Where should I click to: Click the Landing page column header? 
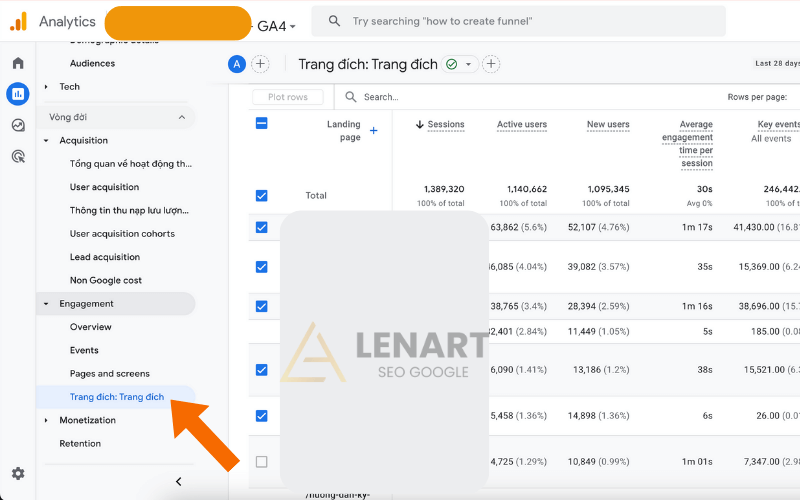tap(343, 131)
